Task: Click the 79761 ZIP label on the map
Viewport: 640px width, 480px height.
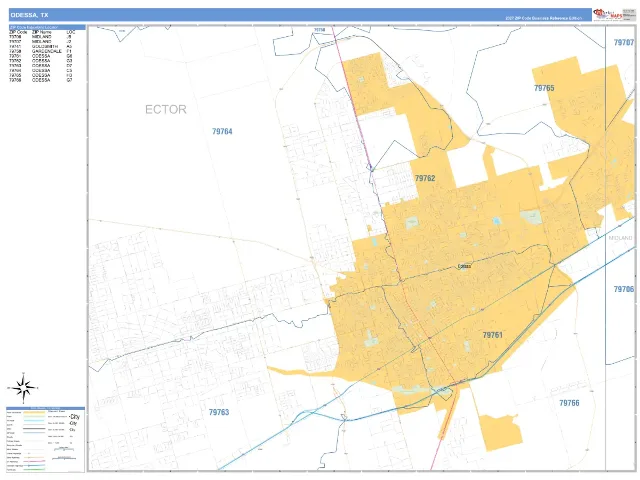Action: click(493, 335)
